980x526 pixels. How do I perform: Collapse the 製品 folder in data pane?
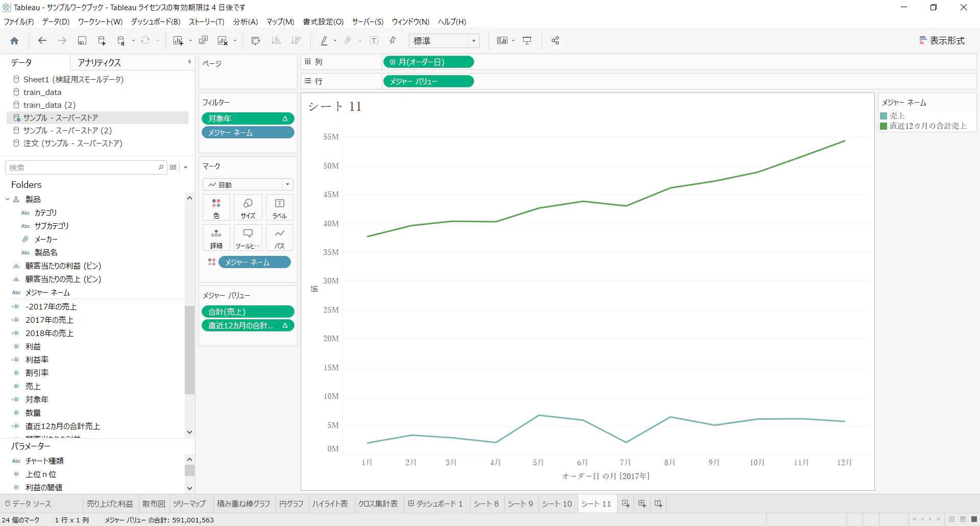(8, 199)
